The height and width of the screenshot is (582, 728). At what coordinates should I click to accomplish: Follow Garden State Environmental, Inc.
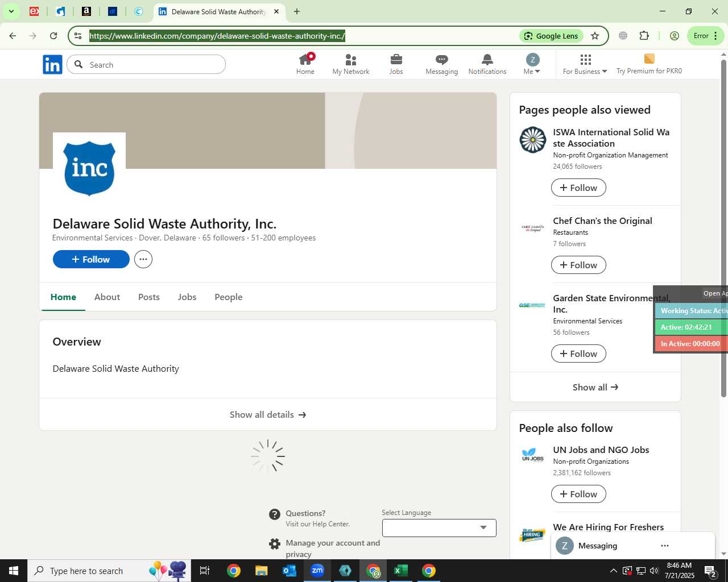pos(578,354)
